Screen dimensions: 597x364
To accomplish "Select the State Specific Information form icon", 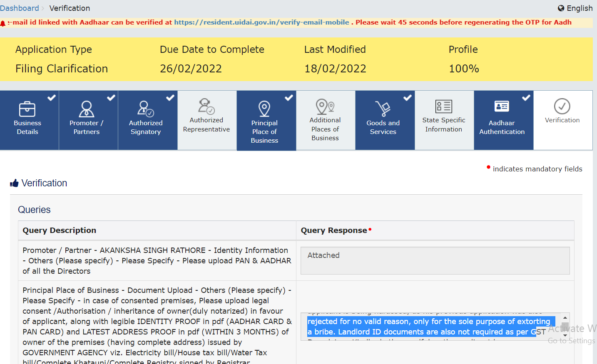I will 444,106.
